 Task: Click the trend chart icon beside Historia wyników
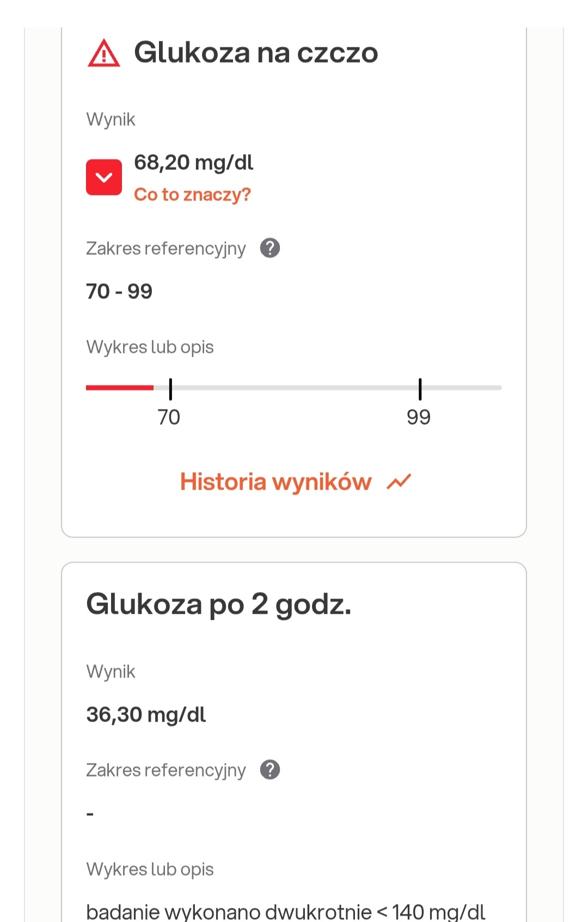(399, 482)
